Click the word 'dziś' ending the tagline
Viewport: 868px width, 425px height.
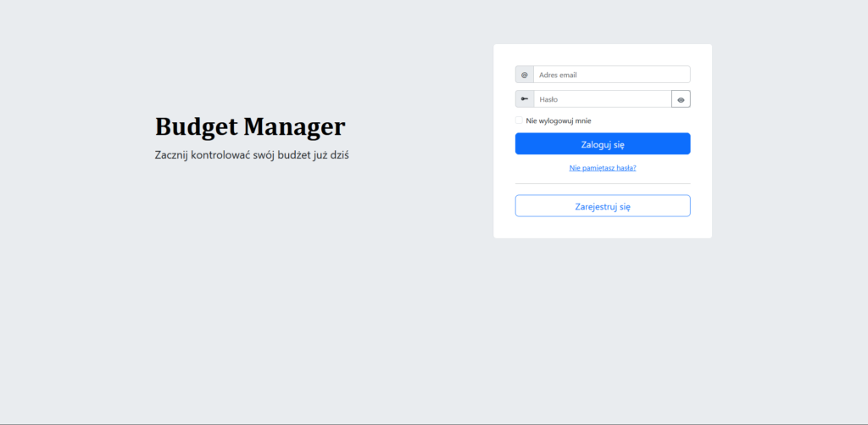click(x=339, y=156)
